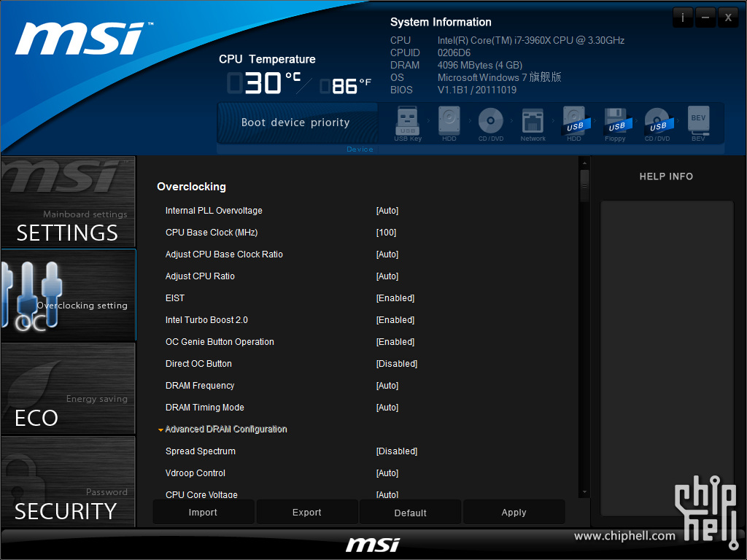Click the Apply button
This screenshot has height=560, width=747.
pos(514,513)
